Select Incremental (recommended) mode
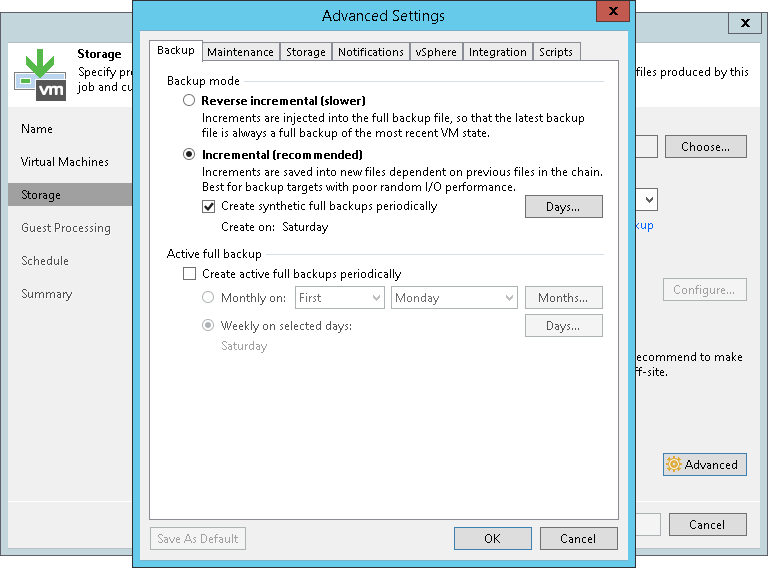 pos(189,154)
